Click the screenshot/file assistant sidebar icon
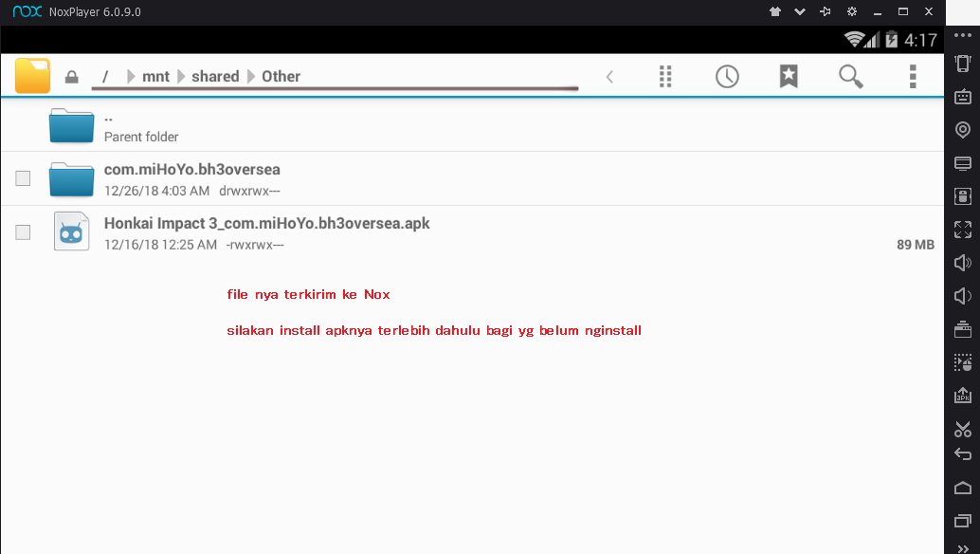 click(963, 196)
